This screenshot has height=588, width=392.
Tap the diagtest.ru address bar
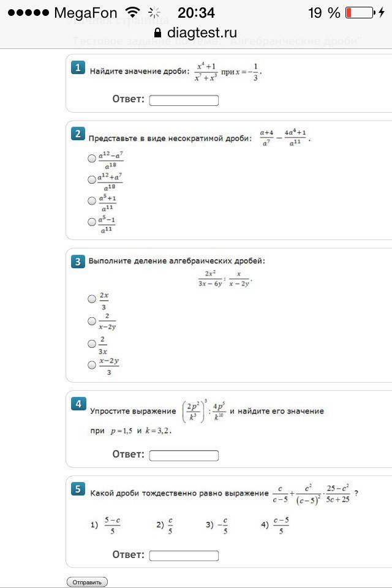[196, 33]
